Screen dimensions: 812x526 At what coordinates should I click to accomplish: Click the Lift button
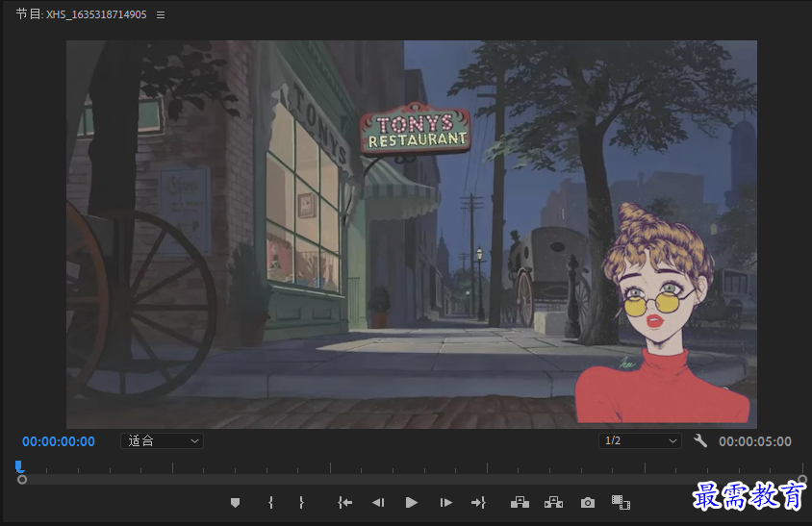click(520, 502)
